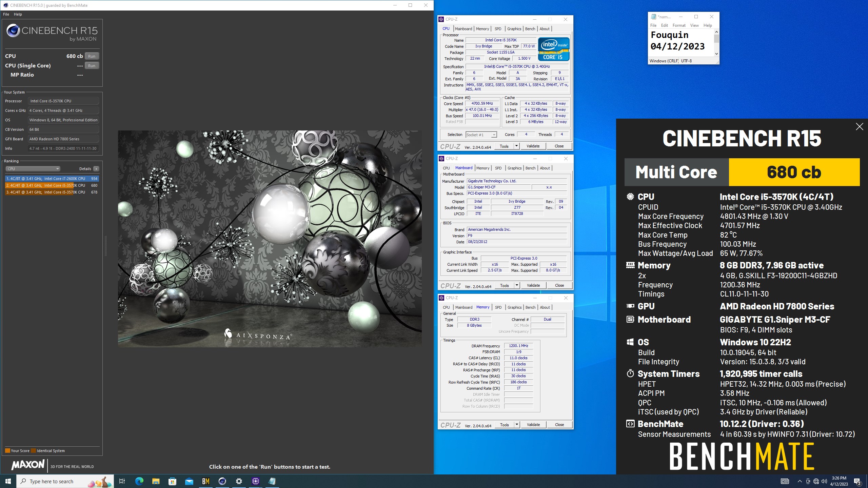868x488 pixels.
Task: Click the taskbar clock showing 3:26 PM
Action: click(839, 481)
